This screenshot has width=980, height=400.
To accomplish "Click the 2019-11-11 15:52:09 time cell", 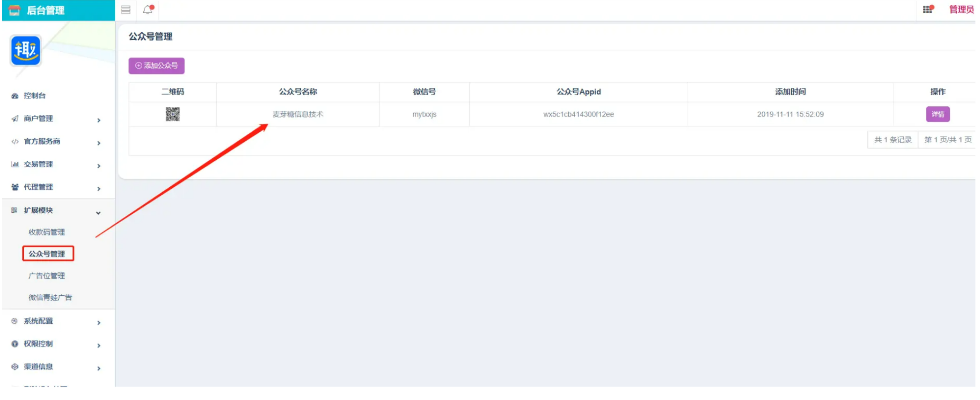I will click(790, 114).
